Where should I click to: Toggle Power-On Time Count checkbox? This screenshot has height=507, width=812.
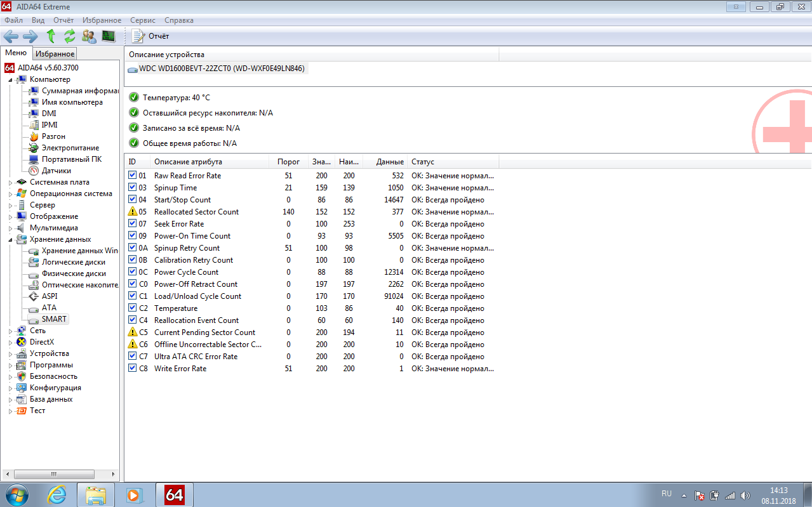click(133, 235)
